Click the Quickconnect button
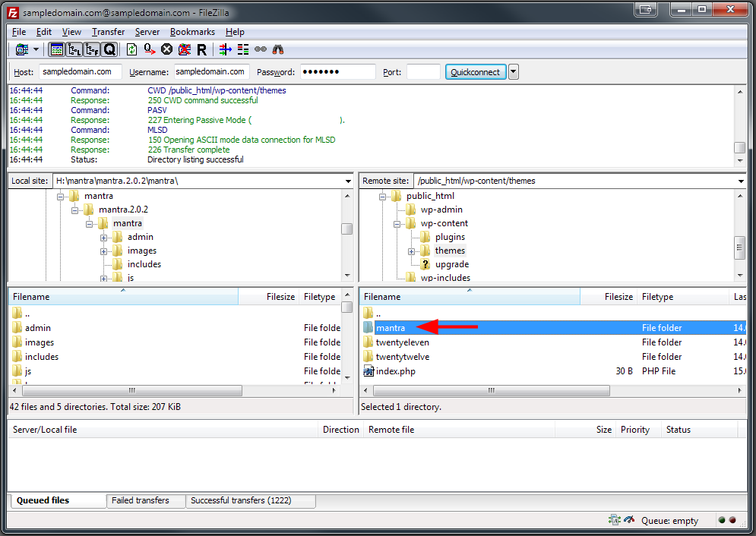Image resolution: width=756 pixels, height=536 pixels. (x=476, y=72)
